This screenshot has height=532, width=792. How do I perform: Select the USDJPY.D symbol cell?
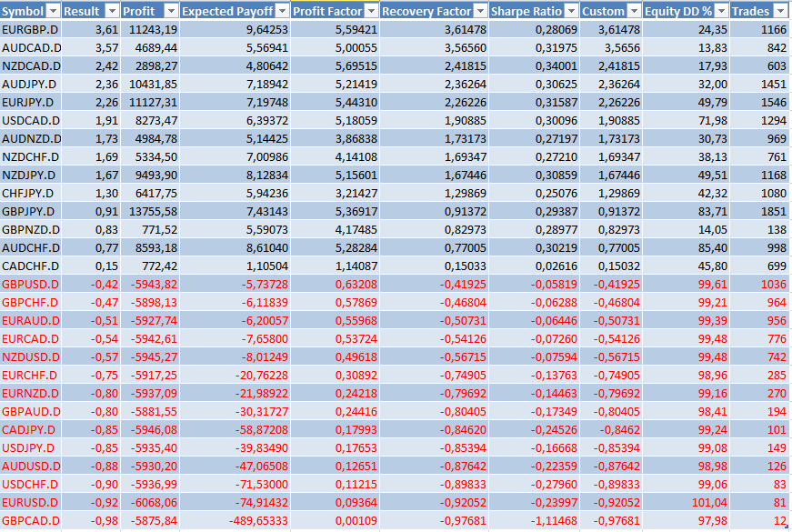click(30, 448)
